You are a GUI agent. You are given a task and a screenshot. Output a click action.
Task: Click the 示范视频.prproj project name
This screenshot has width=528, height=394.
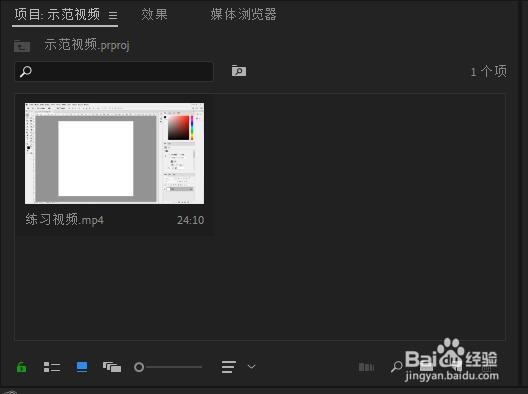pyautogui.click(x=87, y=45)
